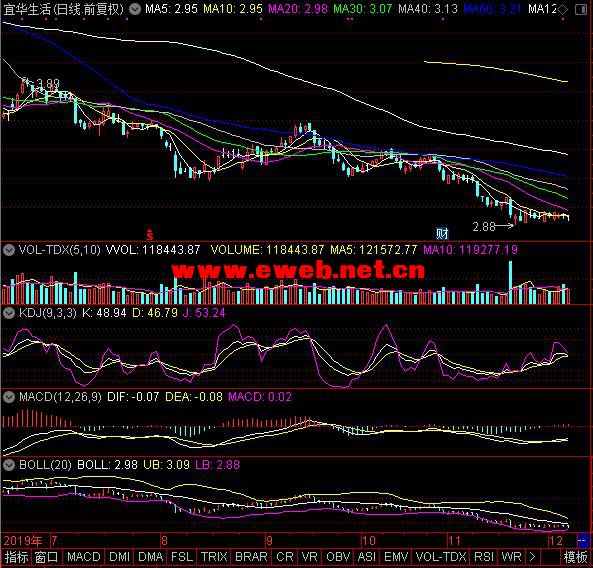Switch to the DMI indicator tab
The image size is (593, 568).
(x=120, y=557)
